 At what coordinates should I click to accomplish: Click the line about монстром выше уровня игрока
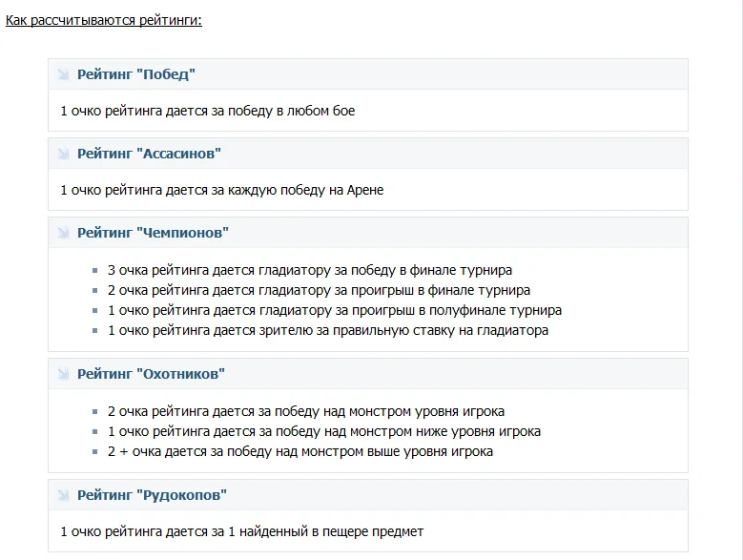tap(299, 451)
